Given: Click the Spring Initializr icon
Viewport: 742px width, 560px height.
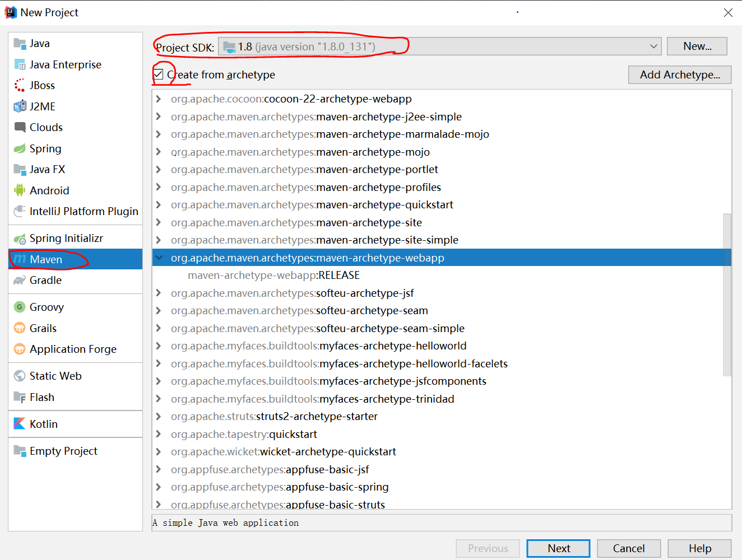Looking at the screenshot, I should tap(20, 239).
